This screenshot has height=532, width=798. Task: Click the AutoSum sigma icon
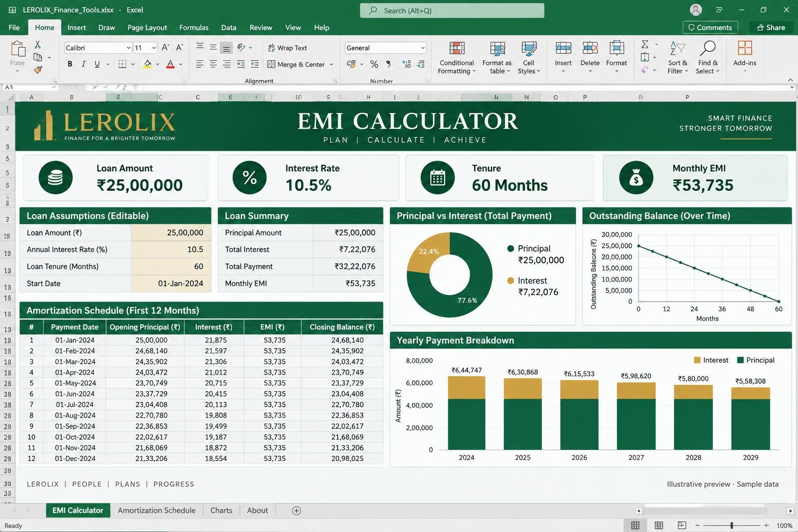[645, 44]
